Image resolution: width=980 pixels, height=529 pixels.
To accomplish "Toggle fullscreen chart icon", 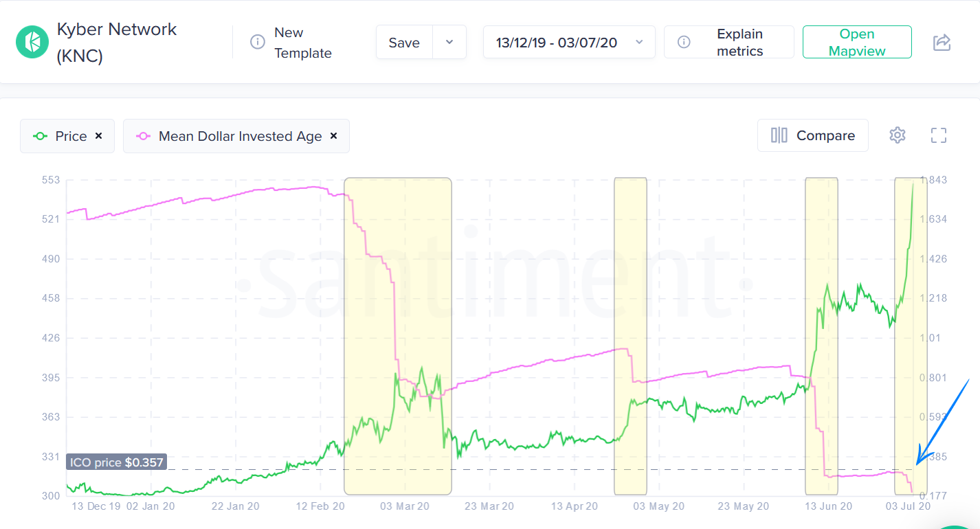I will click(x=939, y=135).
